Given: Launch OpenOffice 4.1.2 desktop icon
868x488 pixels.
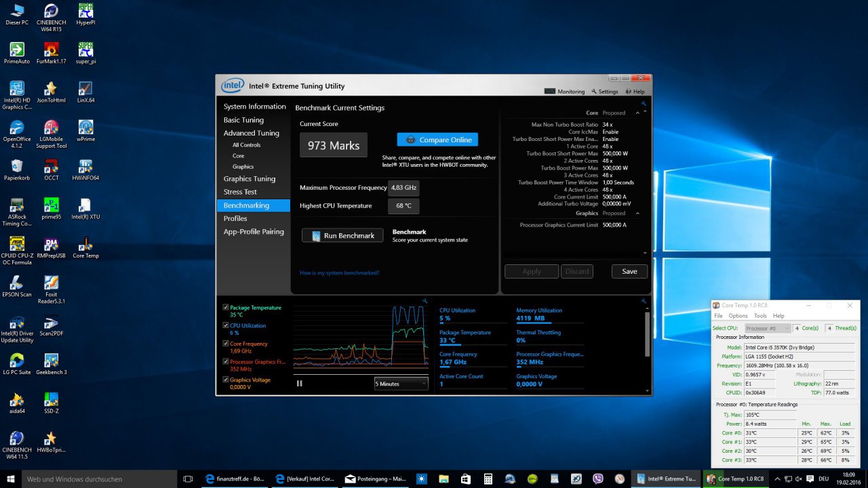Looking at the screenshot, I should point(17,134).
